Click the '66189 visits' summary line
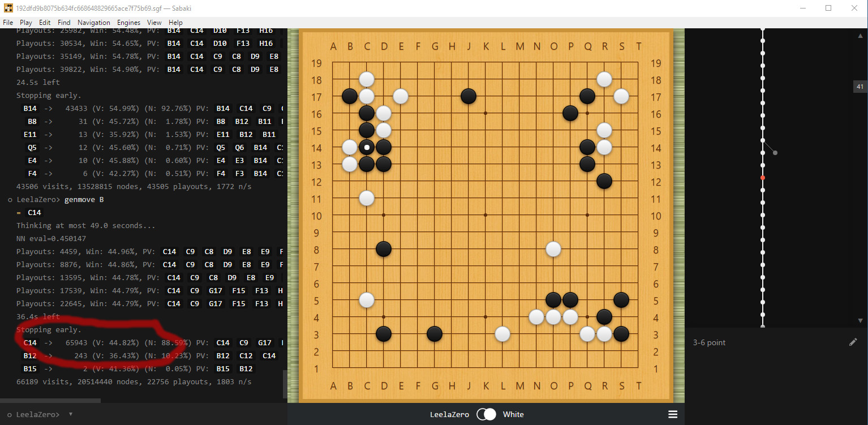 (134, 381)
